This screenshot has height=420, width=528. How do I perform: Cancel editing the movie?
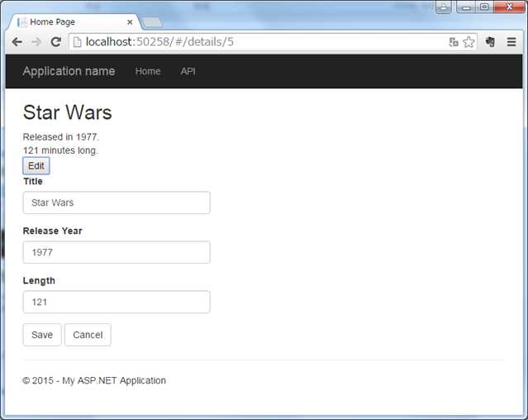(x=88, y=335)
